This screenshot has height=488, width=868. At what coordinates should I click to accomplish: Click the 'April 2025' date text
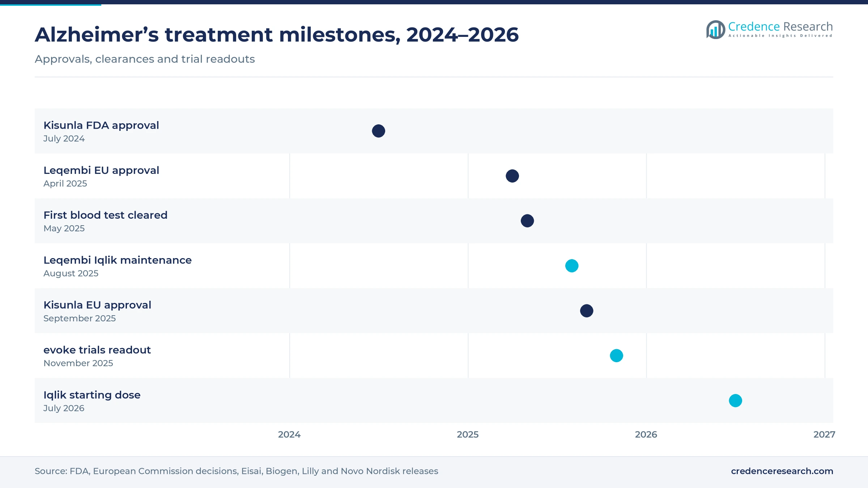65,184
